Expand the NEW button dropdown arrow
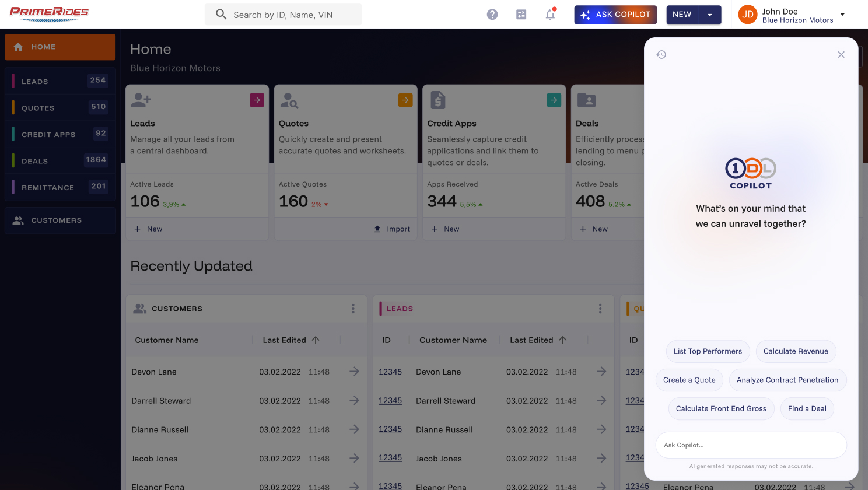 710,15
